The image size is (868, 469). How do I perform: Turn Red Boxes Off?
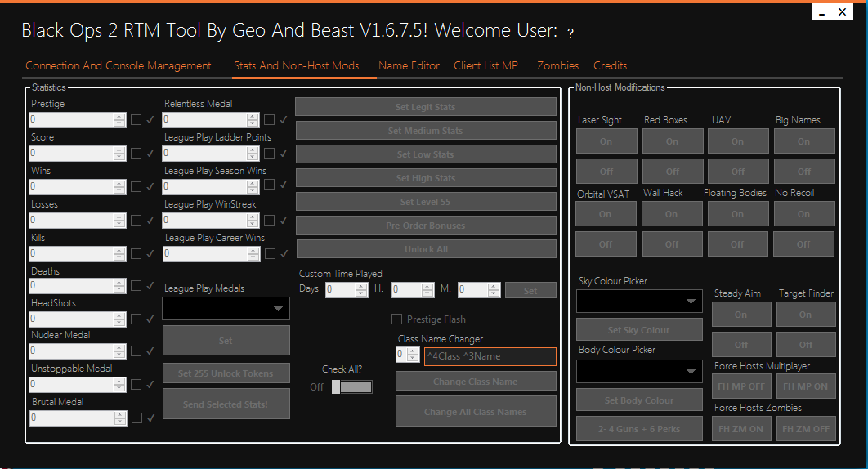pyautogui.click(x=673, y=171)
